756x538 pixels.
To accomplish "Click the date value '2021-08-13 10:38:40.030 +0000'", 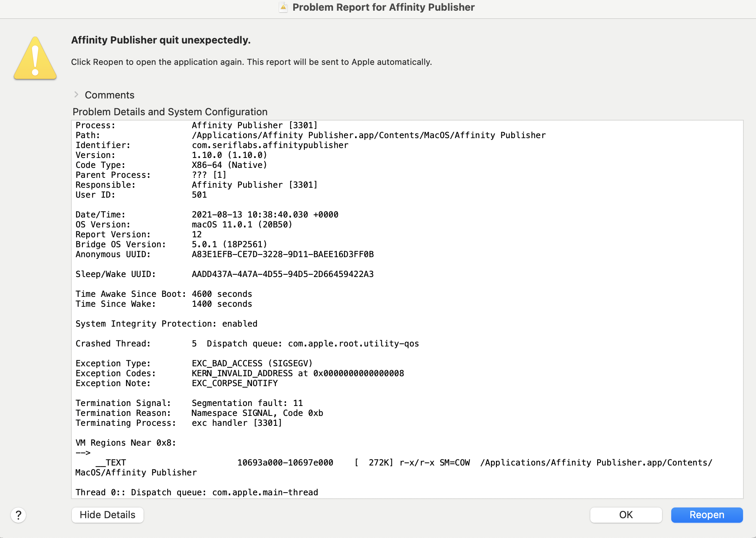I will pos(265,214).
